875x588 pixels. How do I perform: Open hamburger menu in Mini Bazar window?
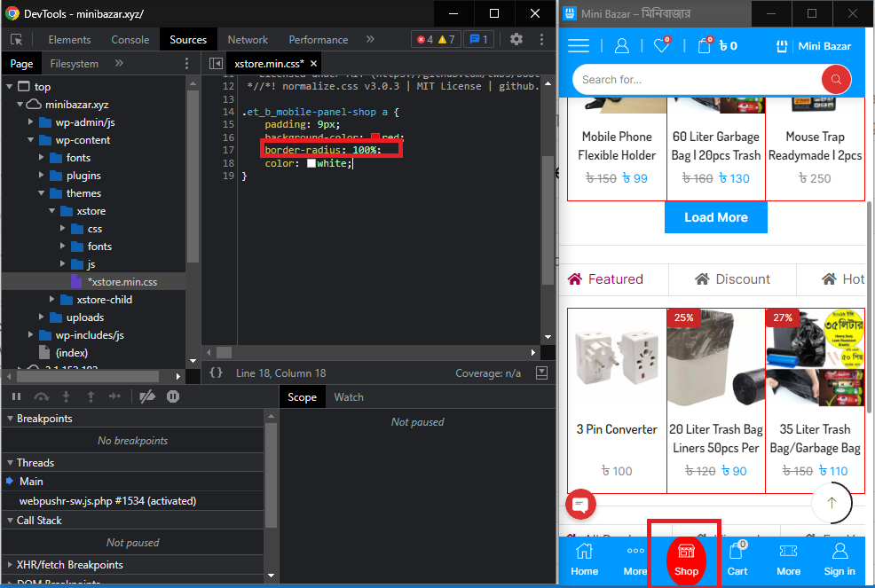point(579,46)
